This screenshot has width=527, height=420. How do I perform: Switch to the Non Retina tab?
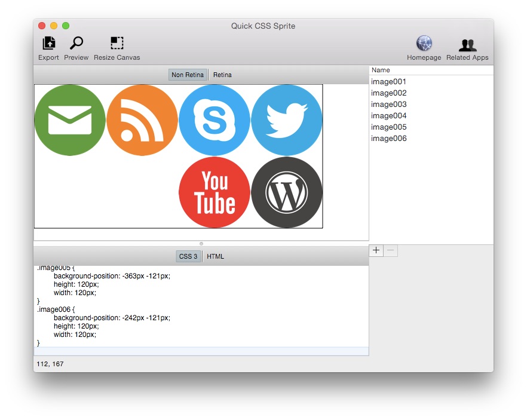pos(188,75)
